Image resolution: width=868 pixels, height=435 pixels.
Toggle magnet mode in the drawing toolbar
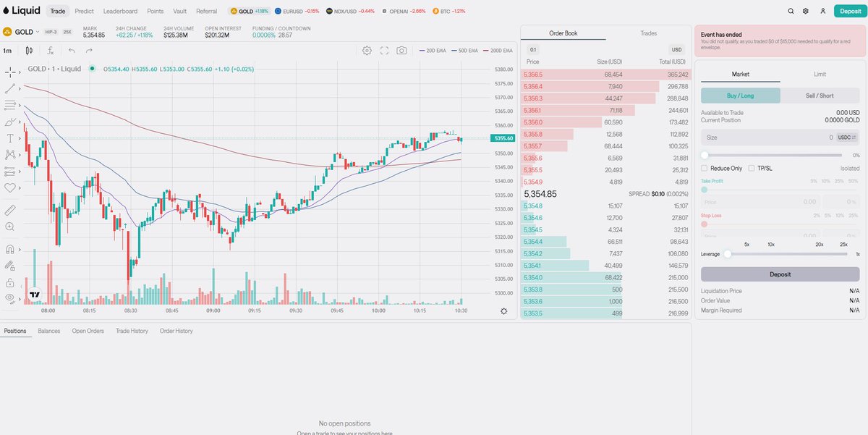pos(10,248)
